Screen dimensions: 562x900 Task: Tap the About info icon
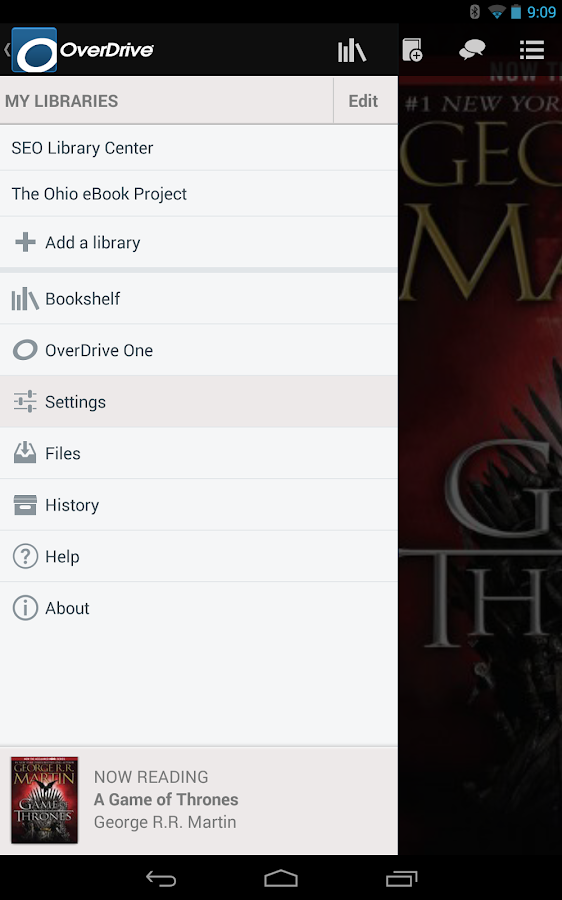click(x=25, y=608)
